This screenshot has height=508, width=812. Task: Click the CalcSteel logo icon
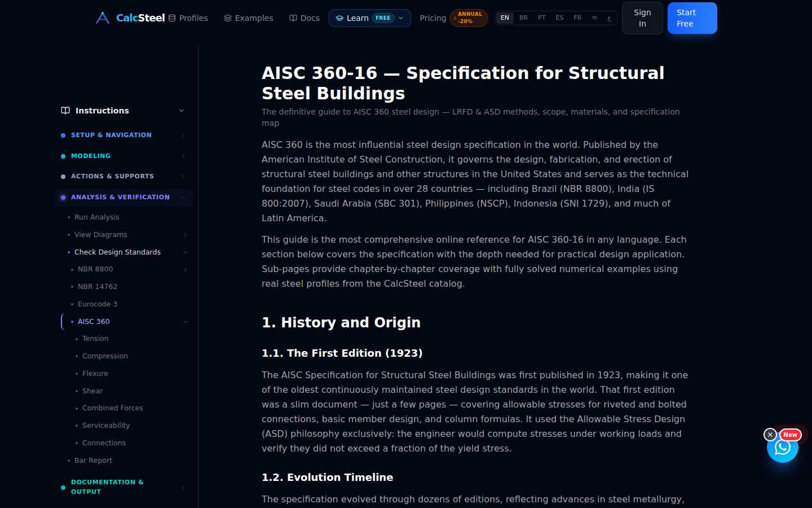coord(103,18)
